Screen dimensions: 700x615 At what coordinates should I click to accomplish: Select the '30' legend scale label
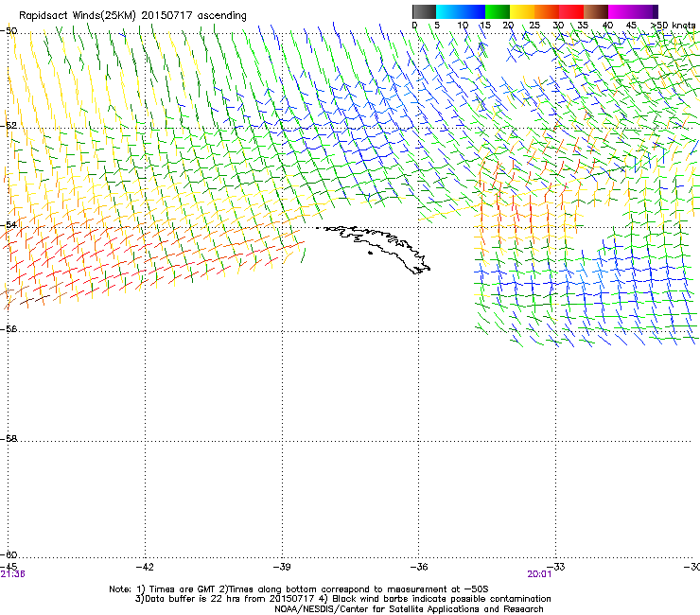(558, 26)
